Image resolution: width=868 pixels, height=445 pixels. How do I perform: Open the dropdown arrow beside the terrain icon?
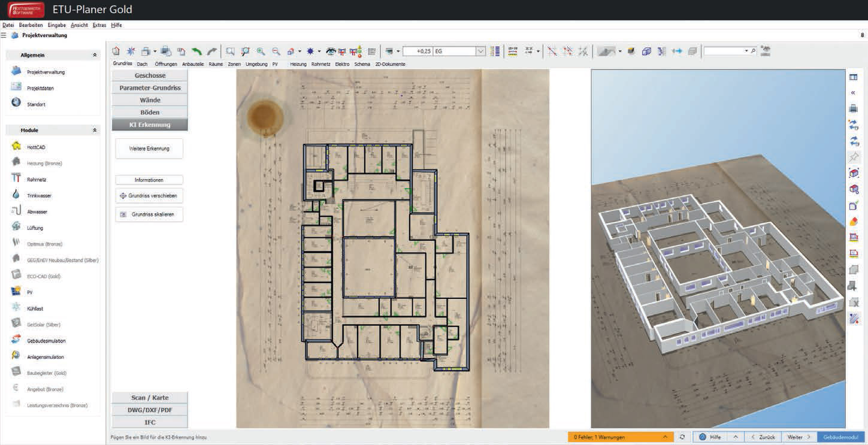click(620, 52)
